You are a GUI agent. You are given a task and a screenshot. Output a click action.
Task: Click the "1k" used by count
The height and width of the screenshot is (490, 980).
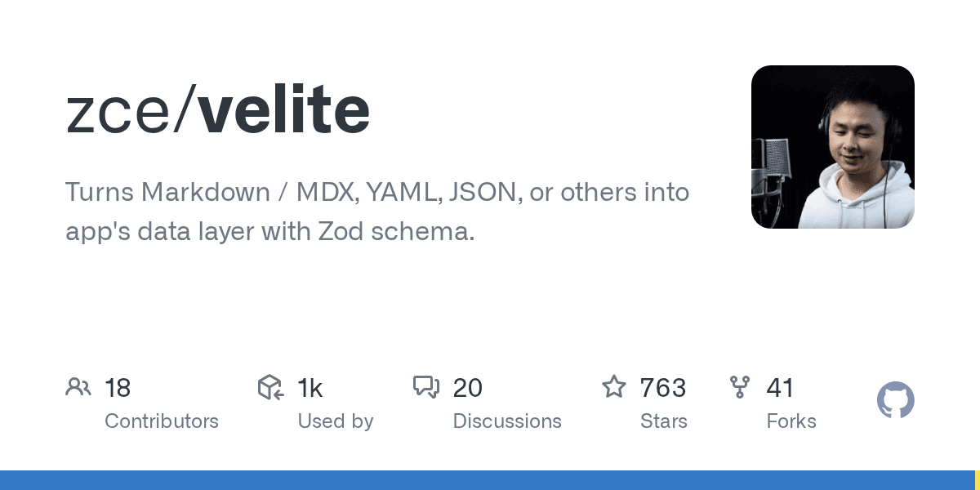coord(310,388)
